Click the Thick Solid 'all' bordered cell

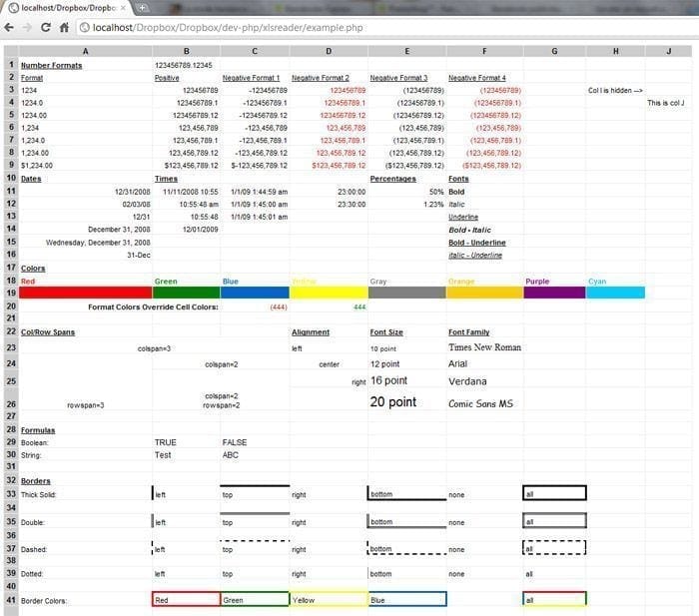tap(554, 493)
